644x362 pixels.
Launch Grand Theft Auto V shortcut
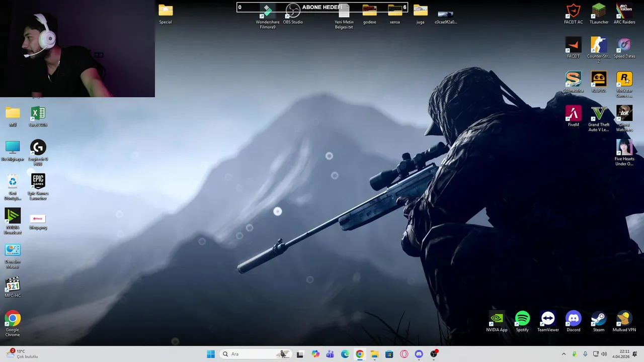599,119
